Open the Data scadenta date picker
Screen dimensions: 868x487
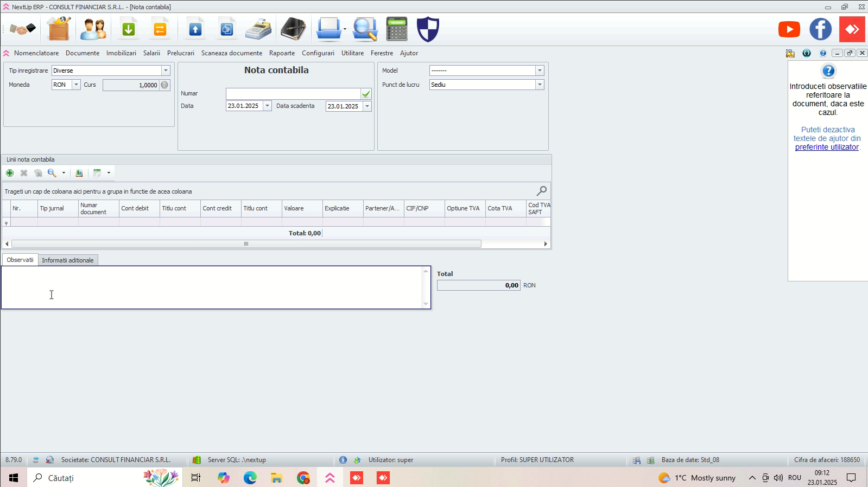pos(368,106)
